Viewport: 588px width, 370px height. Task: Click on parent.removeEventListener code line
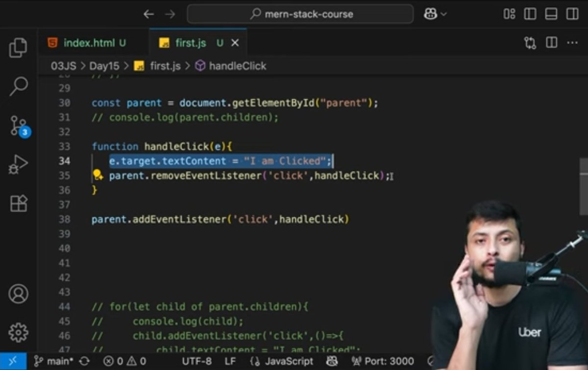pos(249,175)
